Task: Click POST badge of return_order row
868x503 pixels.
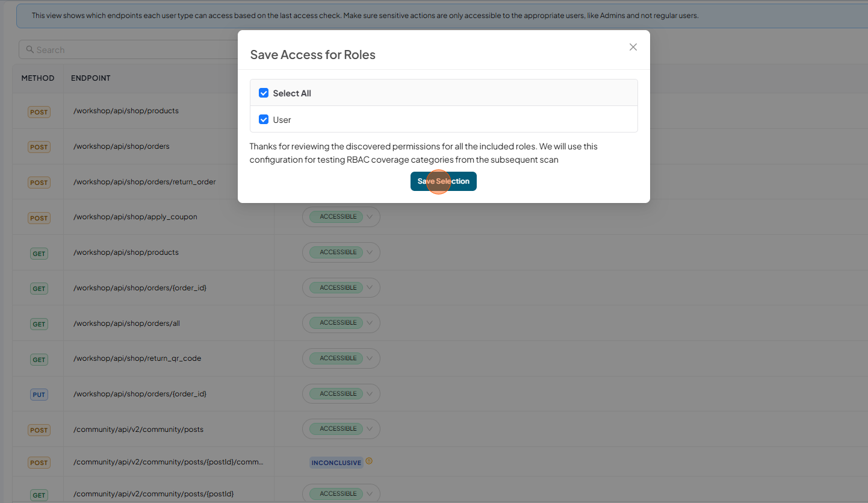Action: click(39, 183)
